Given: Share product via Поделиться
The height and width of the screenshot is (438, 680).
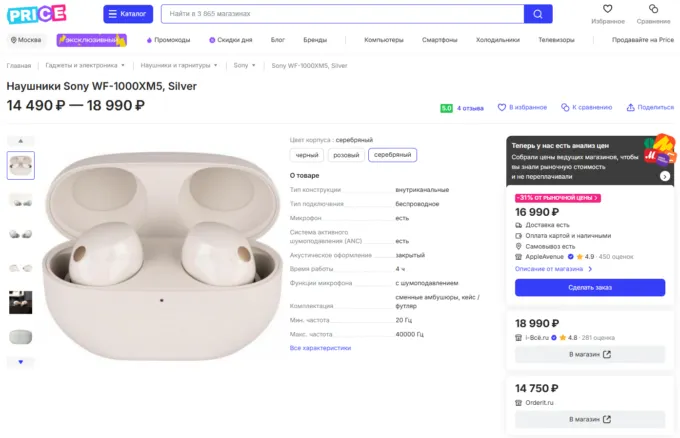Looking at the screenshot, I should click(x=650, y=107).
